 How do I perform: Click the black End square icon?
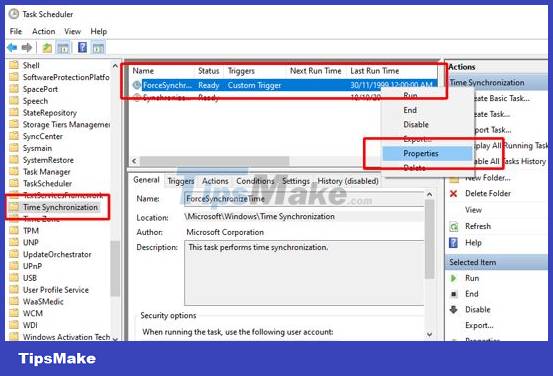(x=454, y=294)
